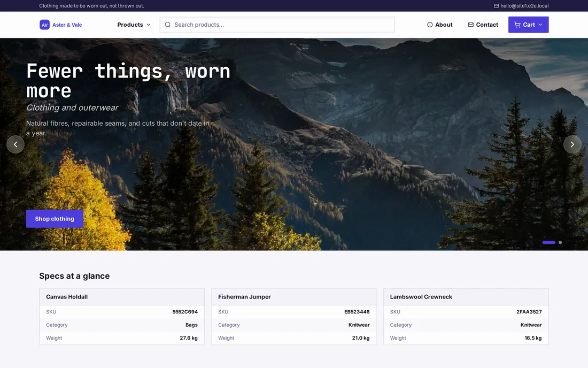This screenshot has width=588, height=368.
Task: Select SKU value EB523446
Action: coord(357,312)
